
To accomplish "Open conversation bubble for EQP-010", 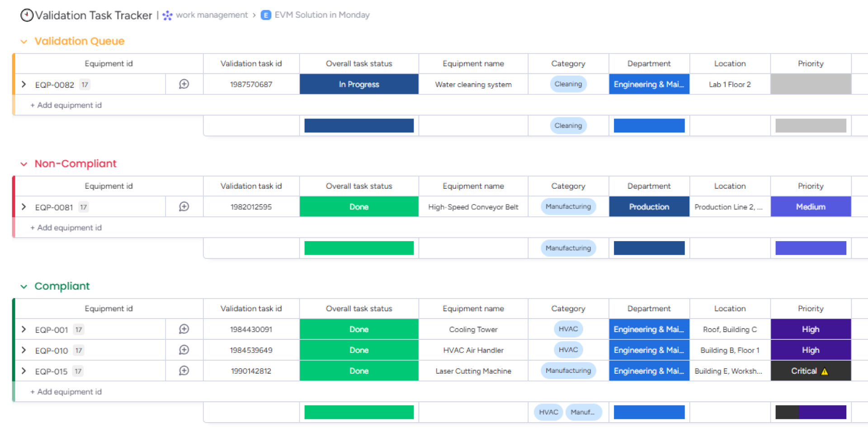I will [x=184, y=350].
